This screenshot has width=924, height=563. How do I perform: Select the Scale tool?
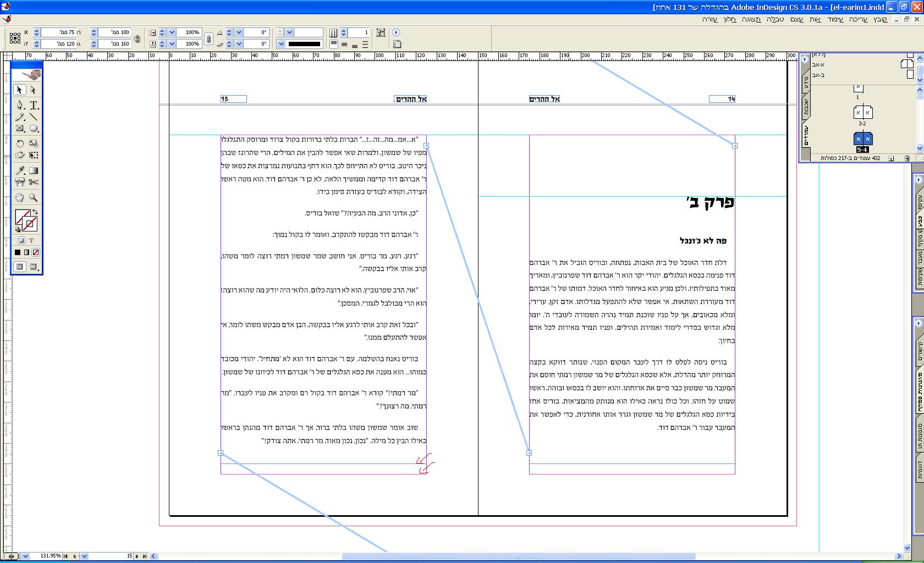click(x=34, y=143)
